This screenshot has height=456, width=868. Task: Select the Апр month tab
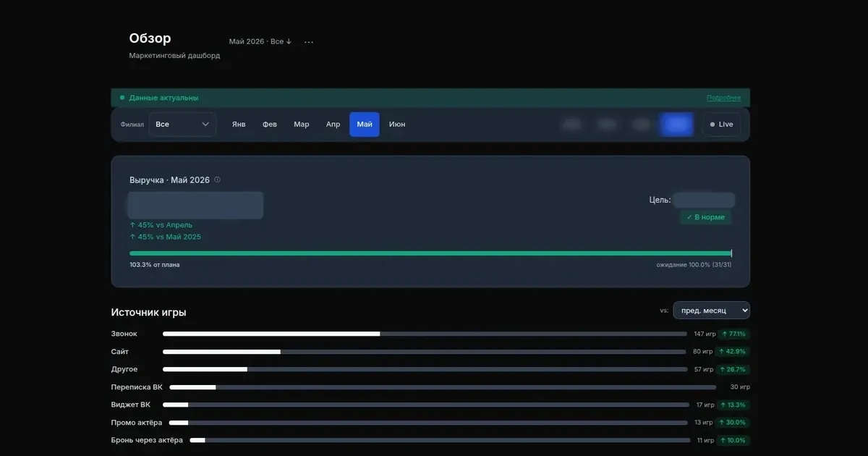333,124
